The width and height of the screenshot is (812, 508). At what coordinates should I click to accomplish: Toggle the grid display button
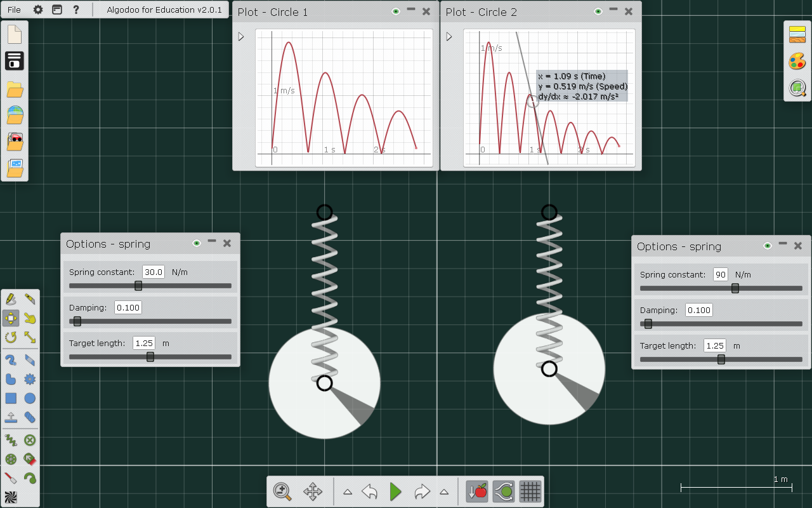pyautogui.click(x=530, y=491)
